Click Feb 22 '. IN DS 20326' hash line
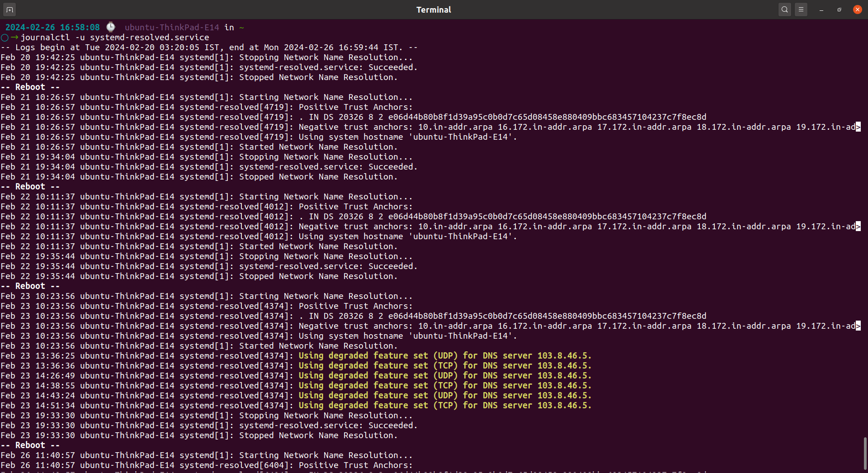868x473 pixels. 354,217
